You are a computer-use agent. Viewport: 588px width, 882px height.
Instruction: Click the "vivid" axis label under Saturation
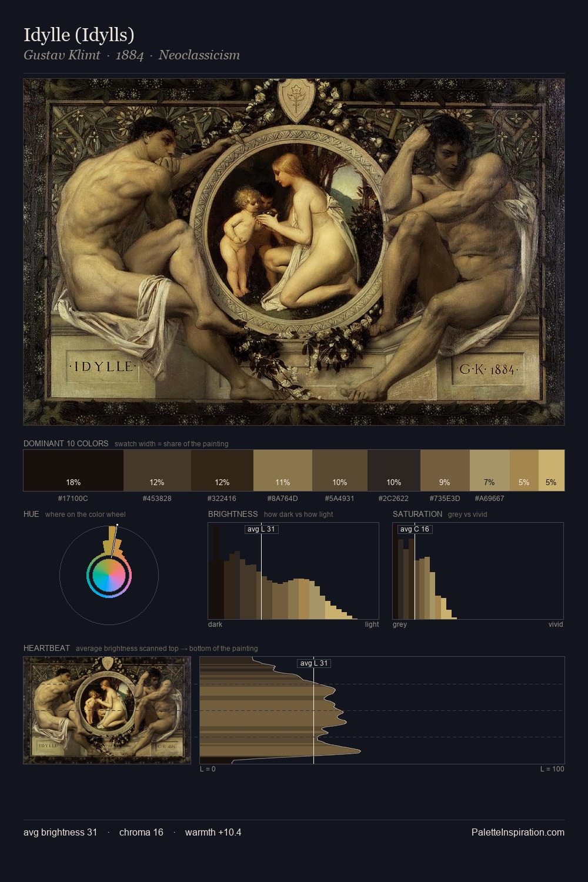click(x=556, y=624)
